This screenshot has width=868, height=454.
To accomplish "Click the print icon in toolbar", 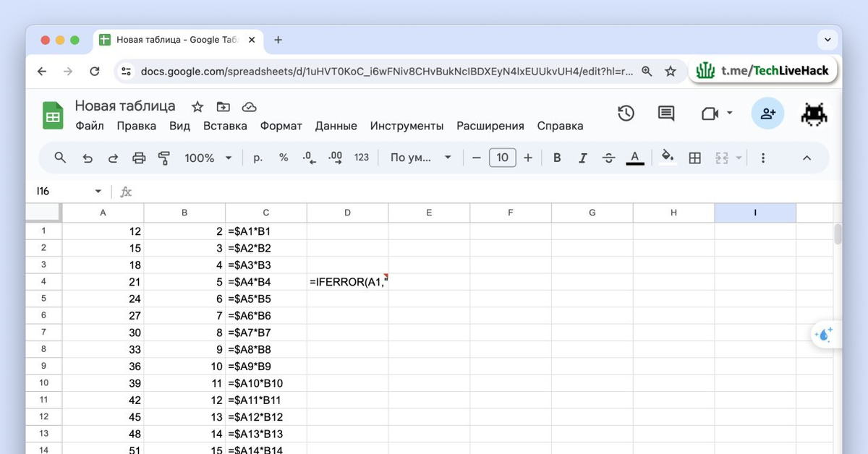I will pyautogui.click(x=139, y=158).
